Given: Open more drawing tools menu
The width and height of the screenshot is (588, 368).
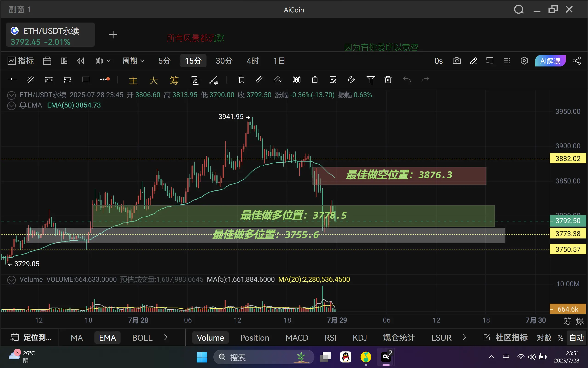Looking at the screenshot, I should pos(105,79).
